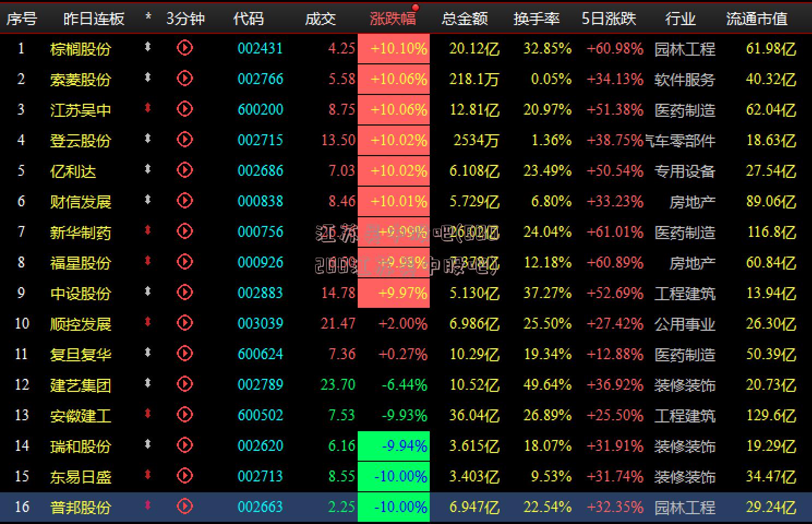Open 3-minute playback icon for 索菱股份
Screen dimensions: 812x524
point(185,79)
